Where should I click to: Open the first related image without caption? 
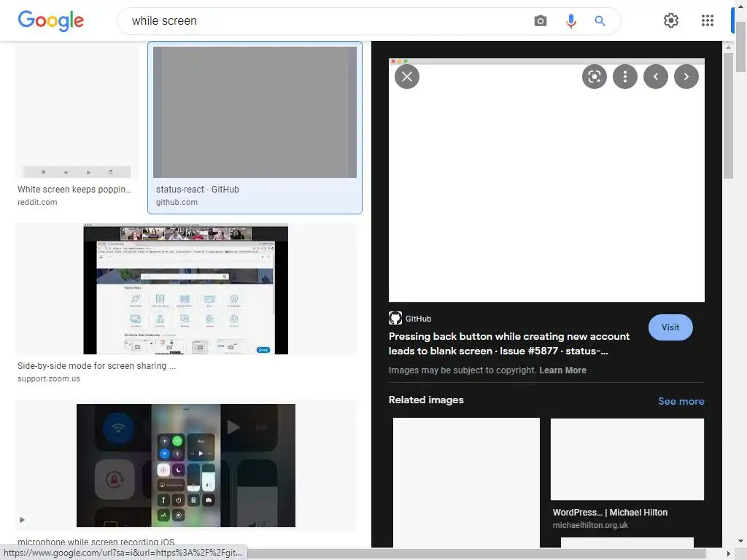point(466,483)
